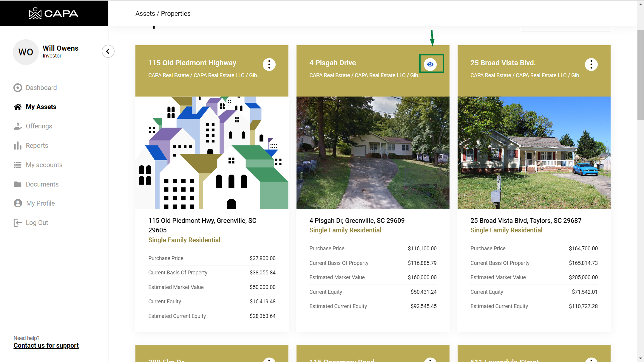Click the 25 Broad Vista Blvd house photo
Viewport: 644px width, 362px height.
[534, 153]
